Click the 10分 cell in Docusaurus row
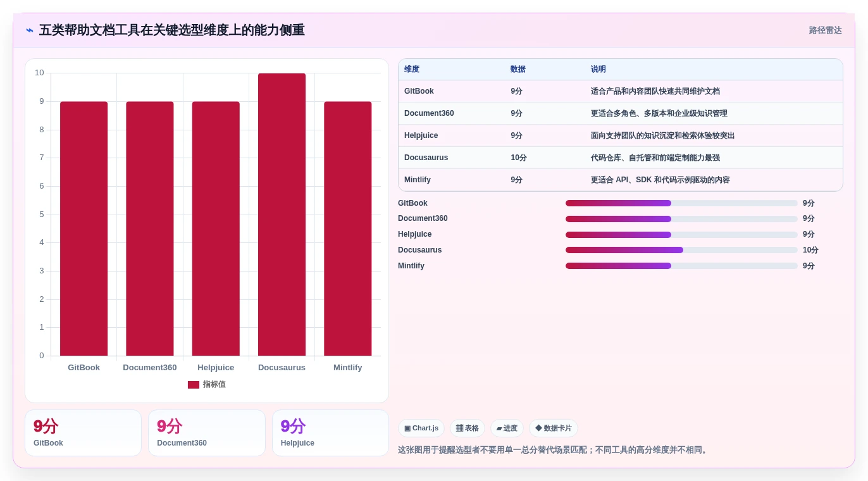Image resolution: width=868 pixels, height=481 pixels. click(519, 158)
